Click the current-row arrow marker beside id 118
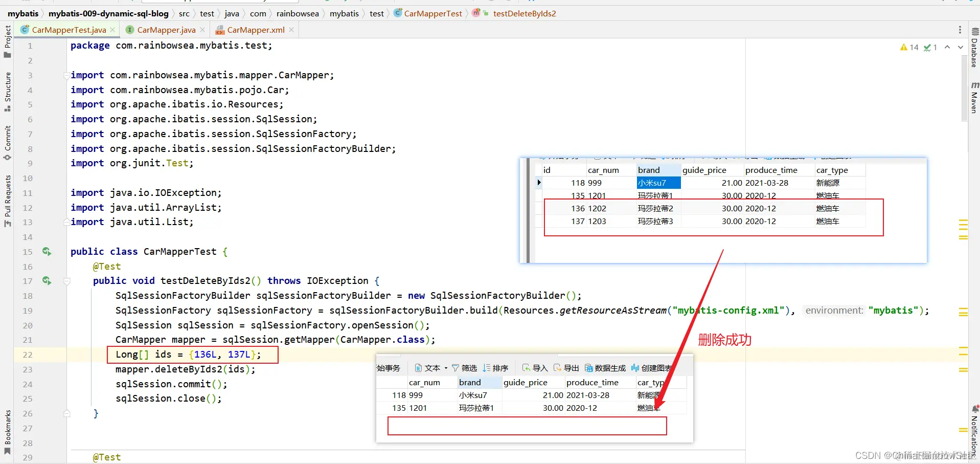 (x=538, y=183)
